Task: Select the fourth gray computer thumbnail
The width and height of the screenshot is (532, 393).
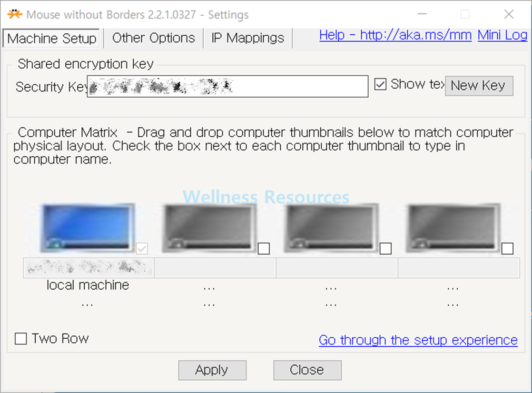Action: [x=453, y=228]
